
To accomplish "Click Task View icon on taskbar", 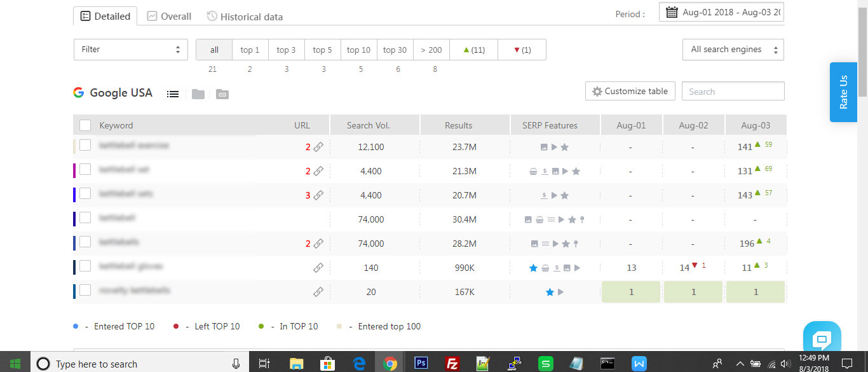I will click(264, 364).
